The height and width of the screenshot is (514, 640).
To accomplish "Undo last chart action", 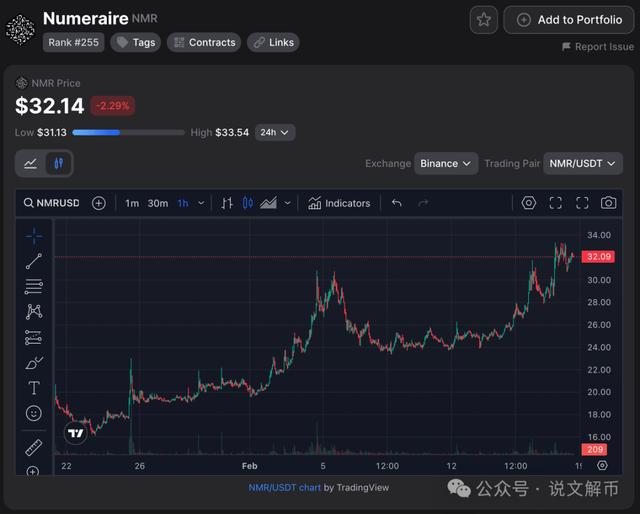I will (397, 203).
